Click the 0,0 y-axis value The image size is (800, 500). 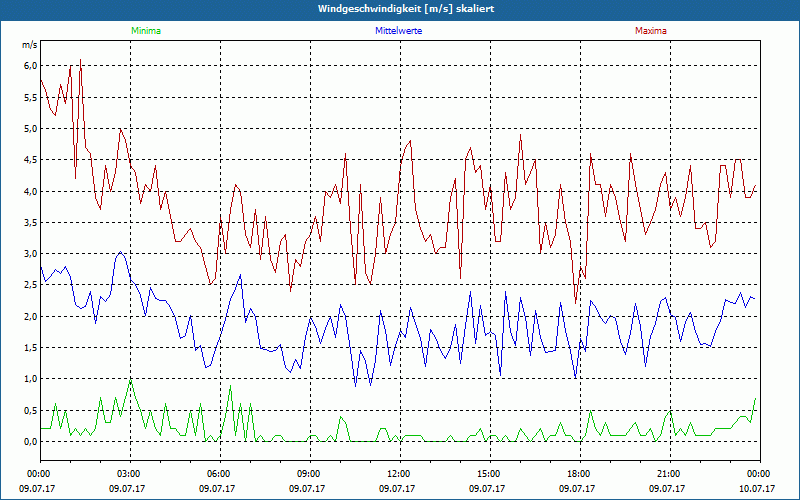click(x=30, y=442)
